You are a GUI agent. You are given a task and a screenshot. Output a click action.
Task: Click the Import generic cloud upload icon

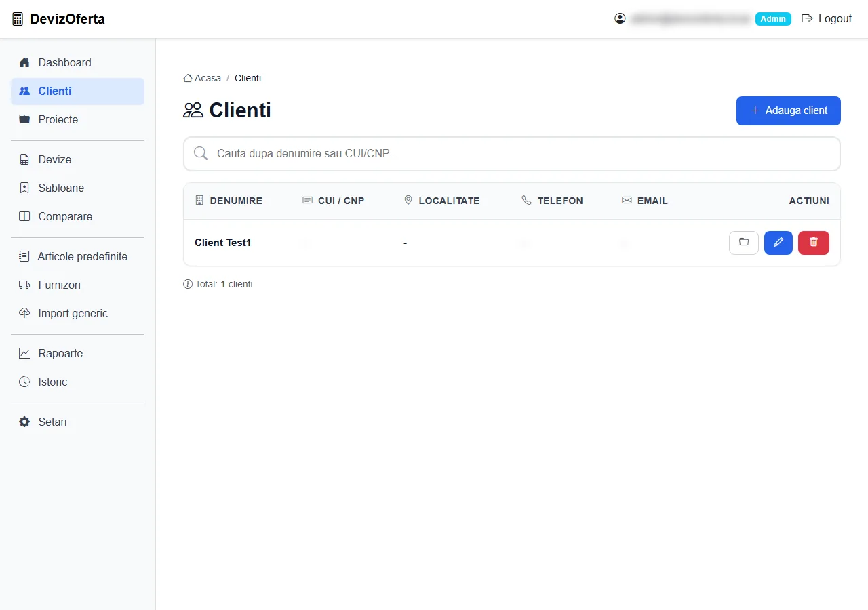click(24, 313)
